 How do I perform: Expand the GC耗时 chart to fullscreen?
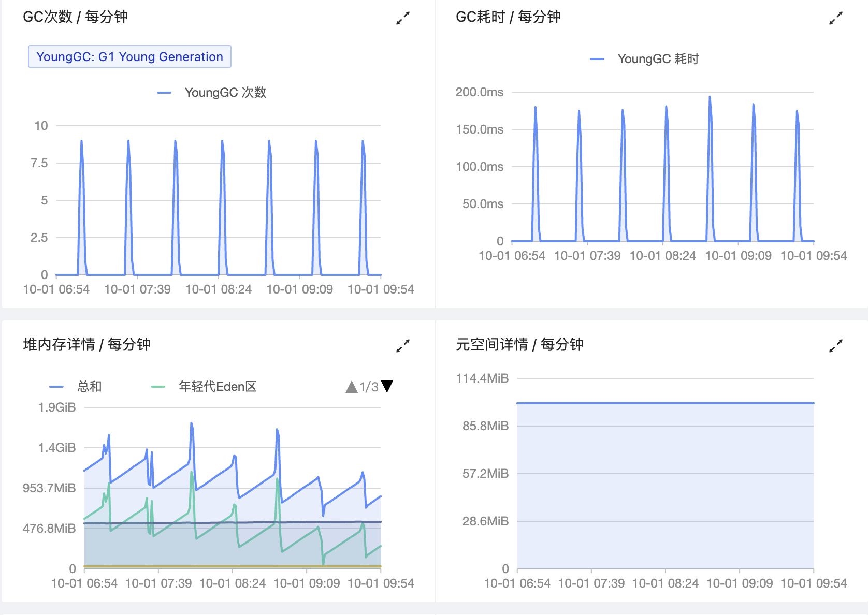tap(835, 18)
